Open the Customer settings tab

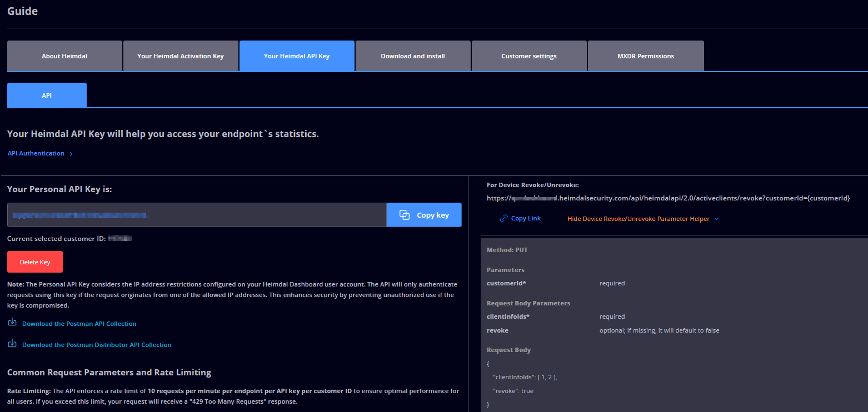tap(529, 56)
